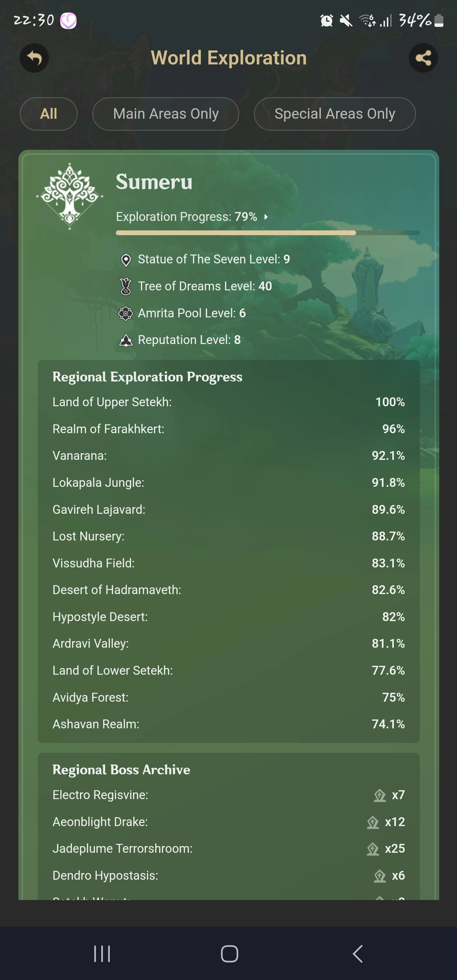Tap the Jadeplume Terrorshroom count icon
457x980 pixels.
tap(373, 849)
